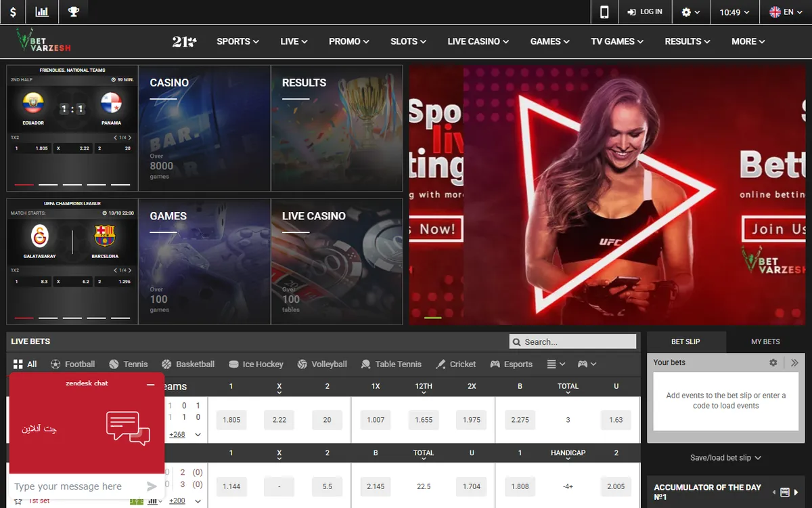Open the mobile phone apps icon
The width and height of the screenshot is (812, 508).
(604, 12)
